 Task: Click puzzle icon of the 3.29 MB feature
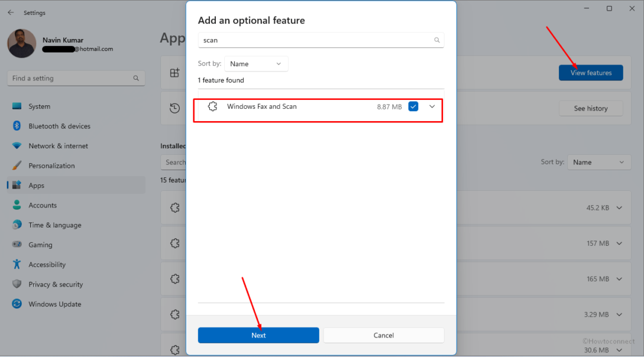175,314
